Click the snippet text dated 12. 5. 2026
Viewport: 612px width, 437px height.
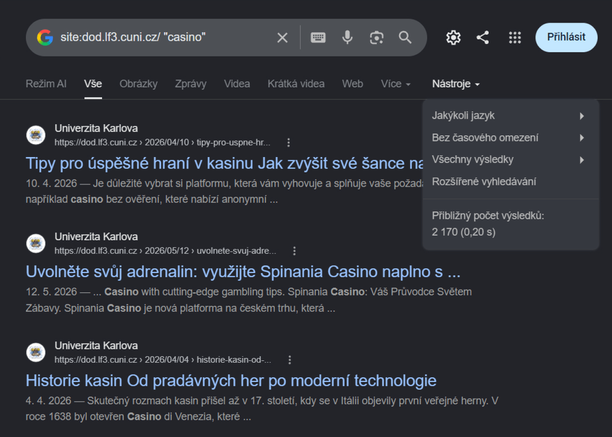(x=249, y=300)
